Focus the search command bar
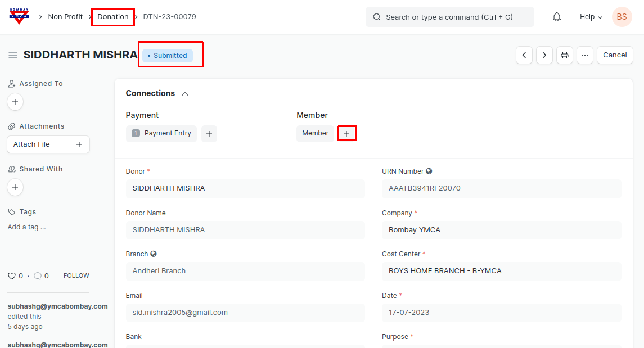644x348 pixels. click(449, 17)
